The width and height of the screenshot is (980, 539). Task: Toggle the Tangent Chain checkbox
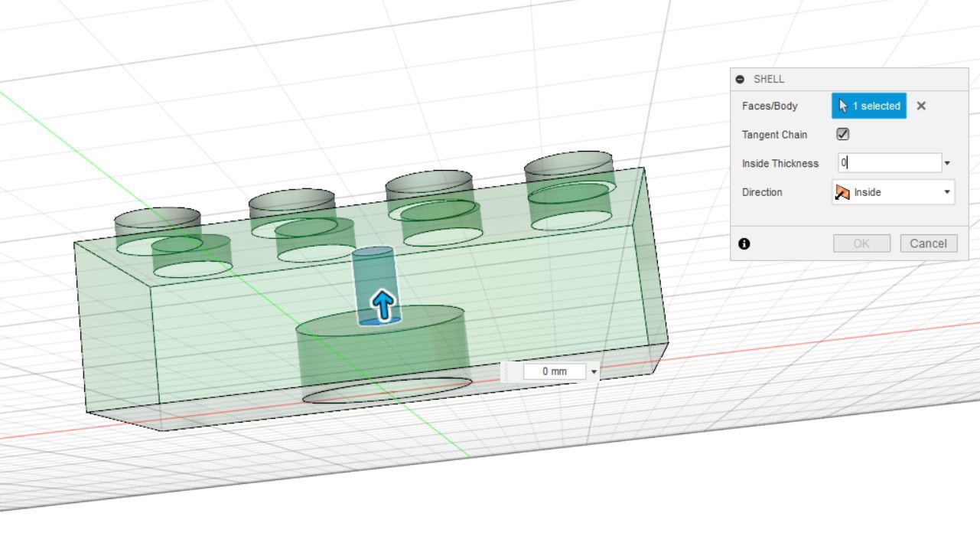(843, 134)
